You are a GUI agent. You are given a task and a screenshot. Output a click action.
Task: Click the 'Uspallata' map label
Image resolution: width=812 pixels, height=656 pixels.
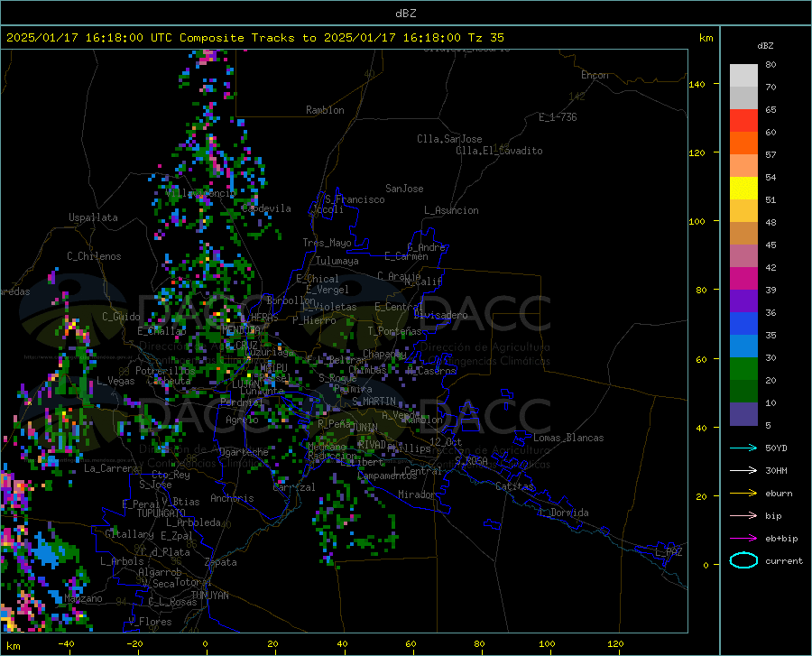(93, 217)
